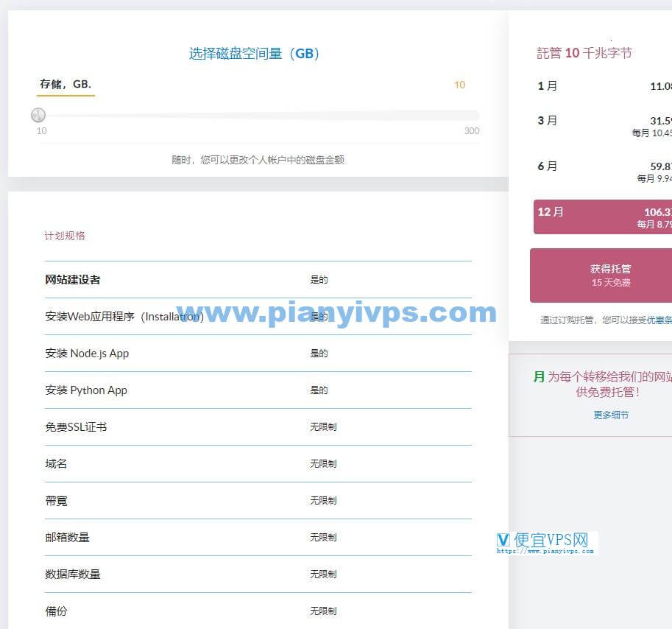The image size is (672, 629).
Task: Click the 安装 Python App row
Action: click(258, 390)
